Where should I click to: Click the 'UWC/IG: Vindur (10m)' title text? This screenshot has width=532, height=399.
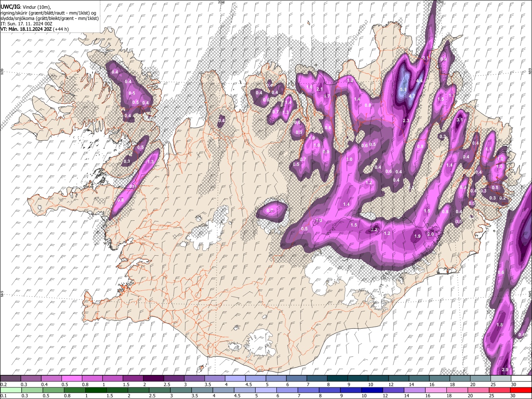(x=26, y=7)
